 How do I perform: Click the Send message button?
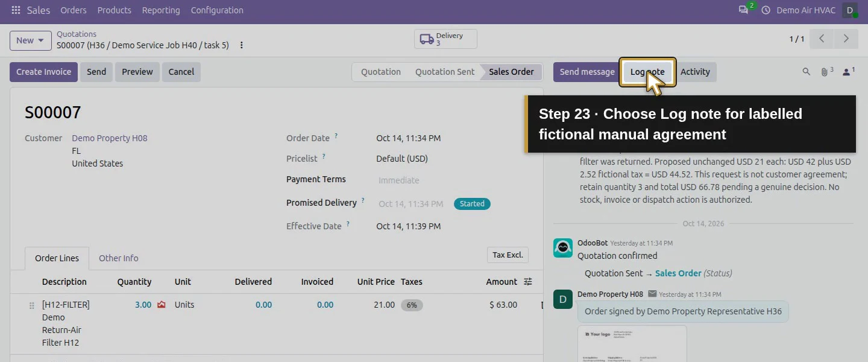click(587, 72)
